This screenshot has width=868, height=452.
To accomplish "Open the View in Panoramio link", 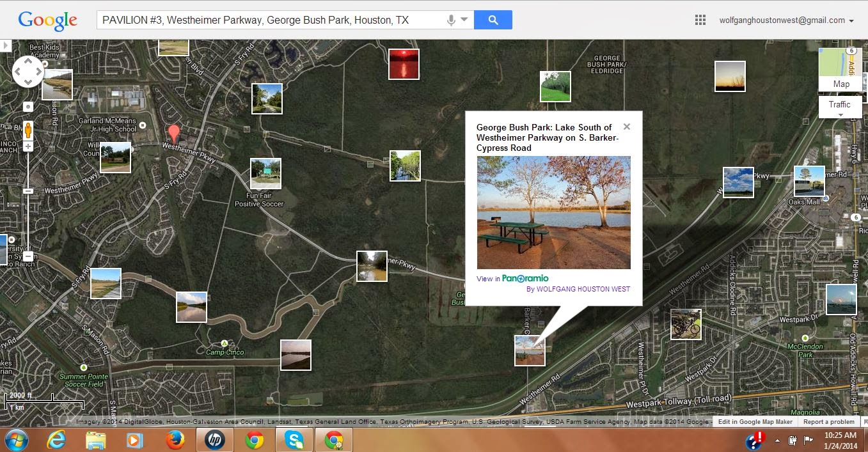I will click(512, 279).
